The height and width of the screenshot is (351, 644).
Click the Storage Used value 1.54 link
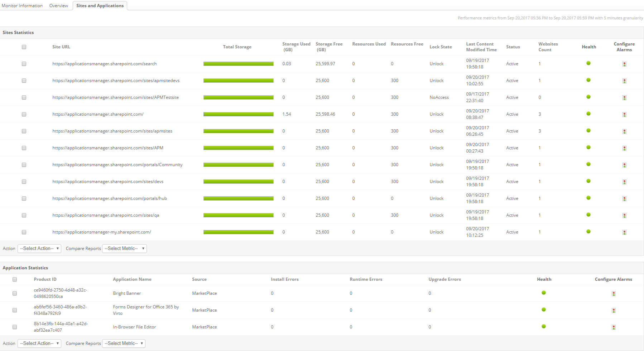pyautogui.click(x=287, y=114)
